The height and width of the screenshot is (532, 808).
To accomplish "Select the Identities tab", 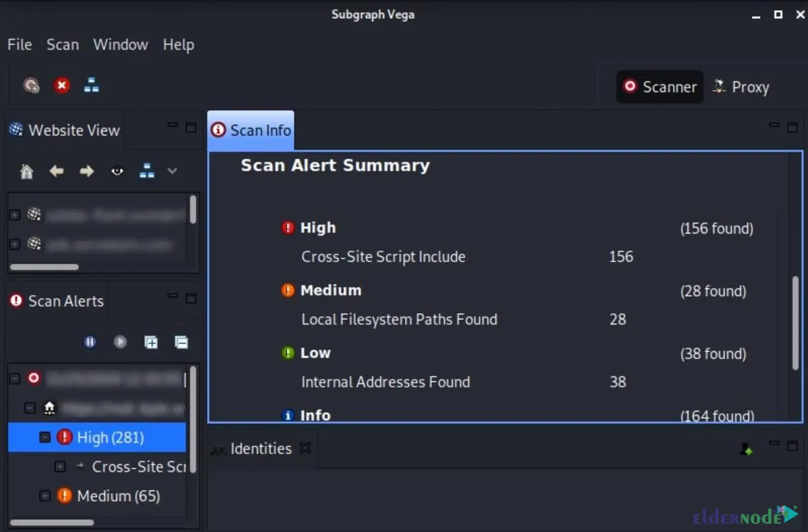I will pyautogui.click(x=261, y=448).
